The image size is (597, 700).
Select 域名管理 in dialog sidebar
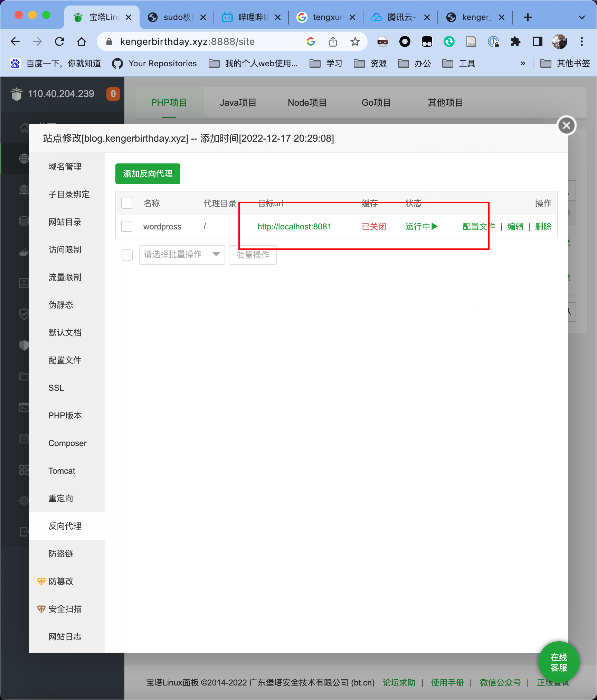click(67, 167)
